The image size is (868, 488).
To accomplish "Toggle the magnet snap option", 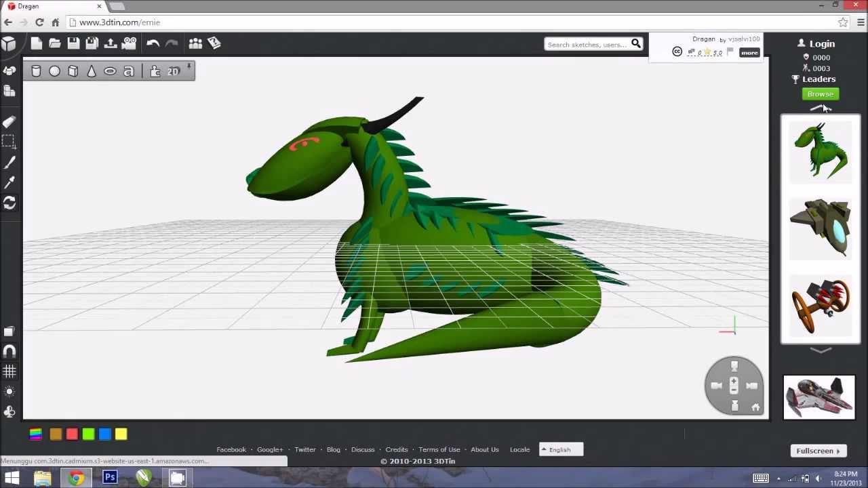I will tap(9, 351).
